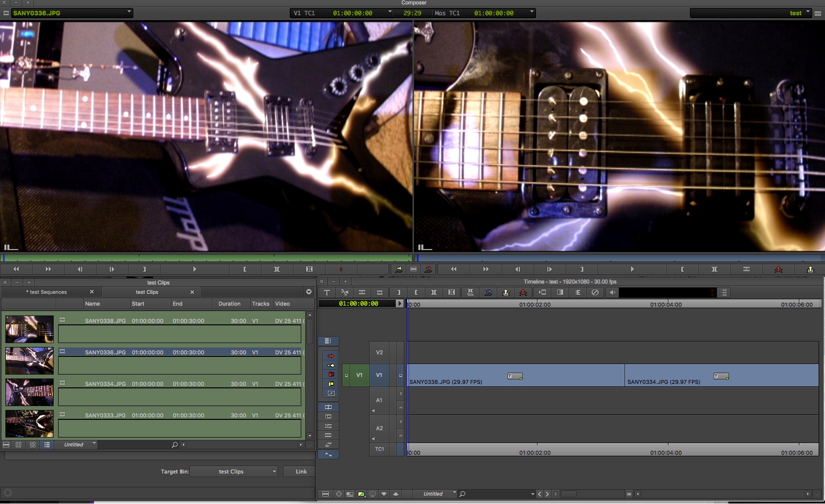Screen dimensions: 825x504
Task: Click the source monitor green position bar
Action: pyautogui.click(x=206, y=257)
